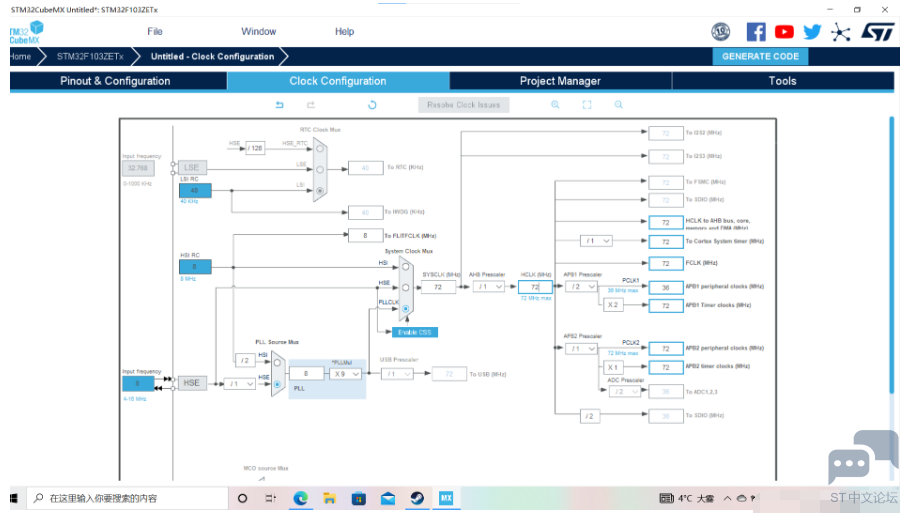Screen dimensions: 907x513
Task: Open the ADC Prescaler dropdown
Action: coord(625,392)
